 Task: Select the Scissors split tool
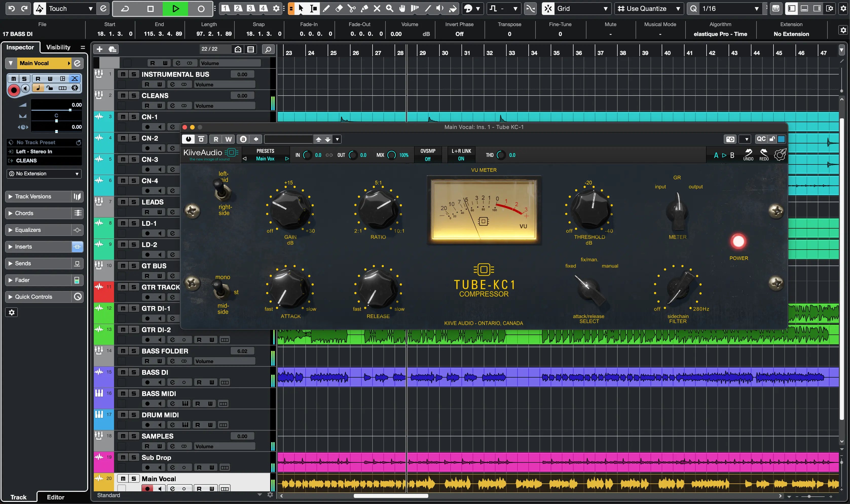click(352, 9)
